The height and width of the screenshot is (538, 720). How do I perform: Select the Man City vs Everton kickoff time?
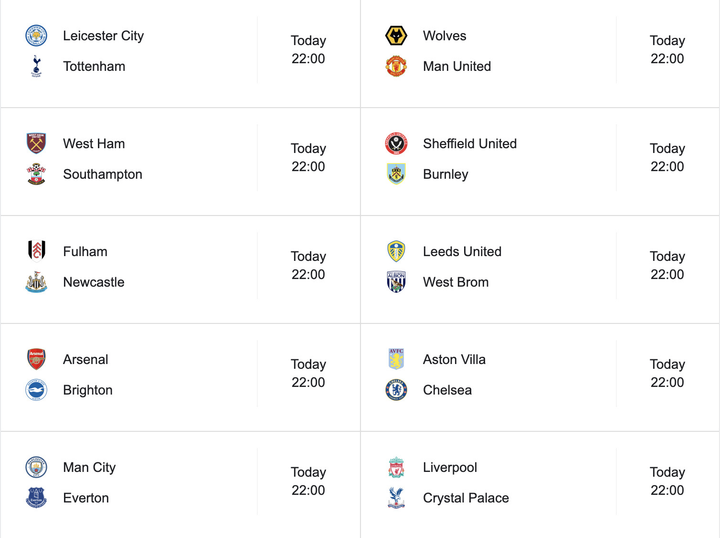[x=308, y=482]
